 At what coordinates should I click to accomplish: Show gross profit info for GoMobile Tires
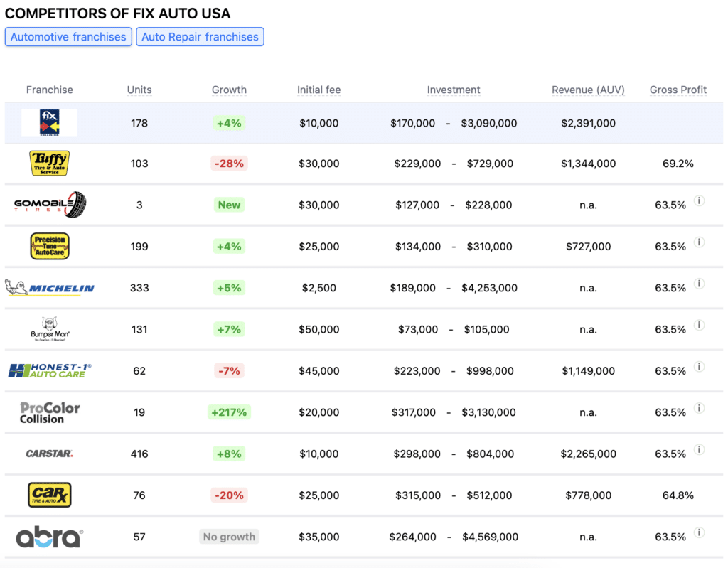(x=700, y=200)
